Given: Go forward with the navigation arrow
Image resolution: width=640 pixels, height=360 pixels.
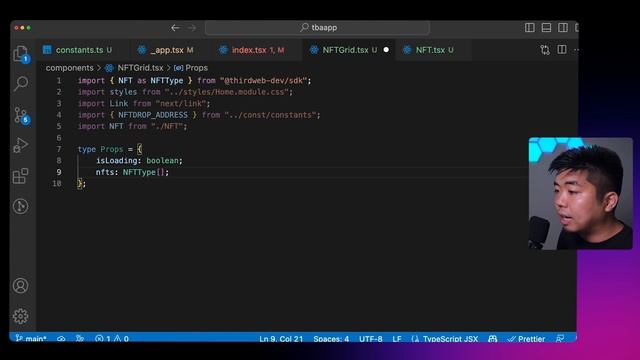Looking at the screenshot, I should point(192,28).
